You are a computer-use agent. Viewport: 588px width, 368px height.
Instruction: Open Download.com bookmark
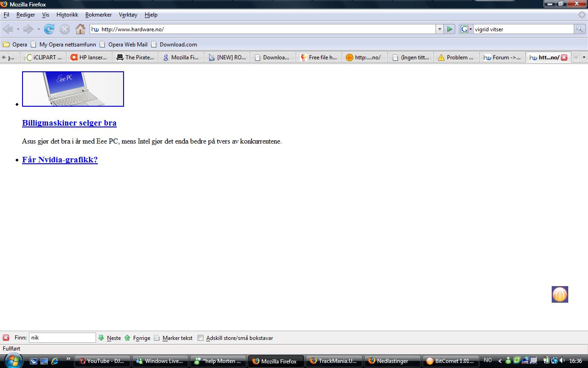click(174, 45)
